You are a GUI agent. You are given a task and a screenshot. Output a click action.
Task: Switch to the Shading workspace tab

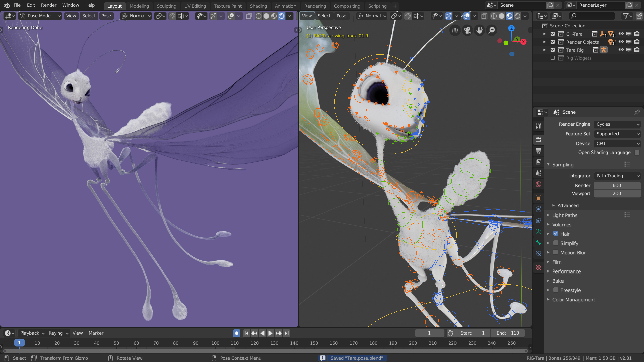[x=258, y=6]
